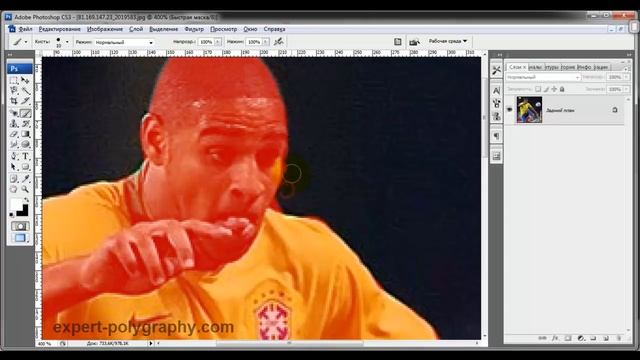Select the Crop tool
Image resolution: width=640 pixels, height=360 pixels.
click(14, 100)
